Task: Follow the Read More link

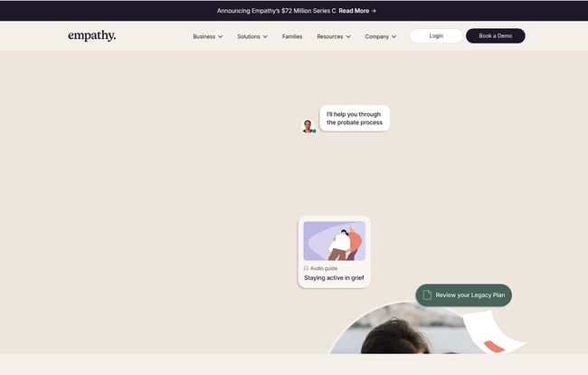Action: [354, 11]
